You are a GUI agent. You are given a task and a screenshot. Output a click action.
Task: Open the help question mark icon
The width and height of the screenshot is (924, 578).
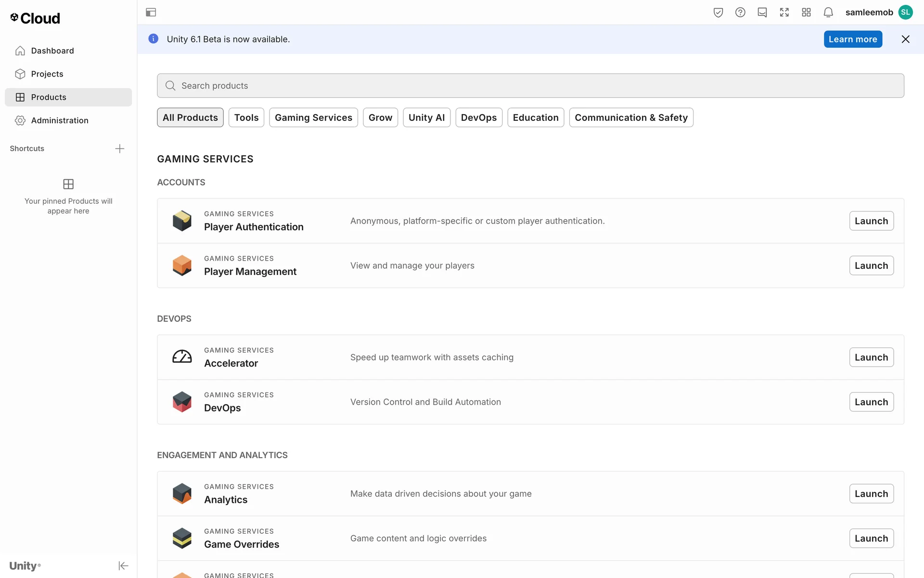click(740, 13)
